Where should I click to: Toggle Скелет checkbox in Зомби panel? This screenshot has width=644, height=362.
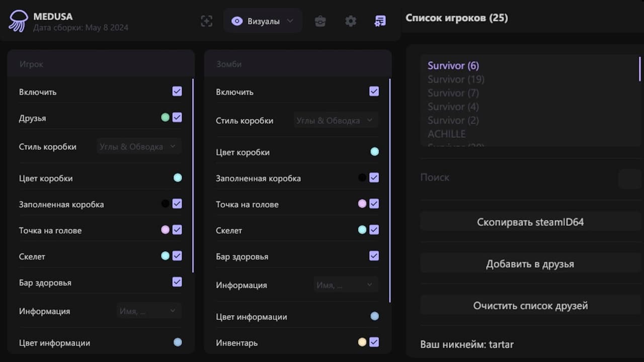[x=374, y=230]
